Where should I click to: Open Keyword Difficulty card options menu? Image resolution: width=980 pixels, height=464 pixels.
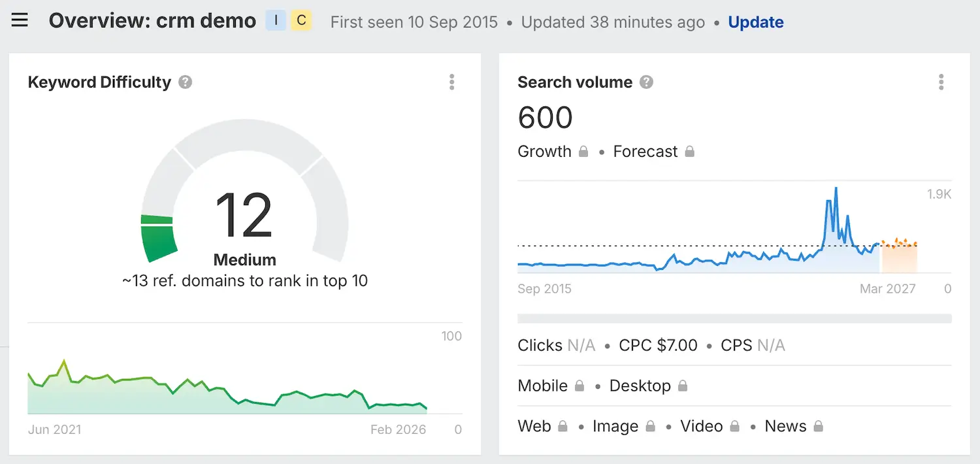coord(451,82)
